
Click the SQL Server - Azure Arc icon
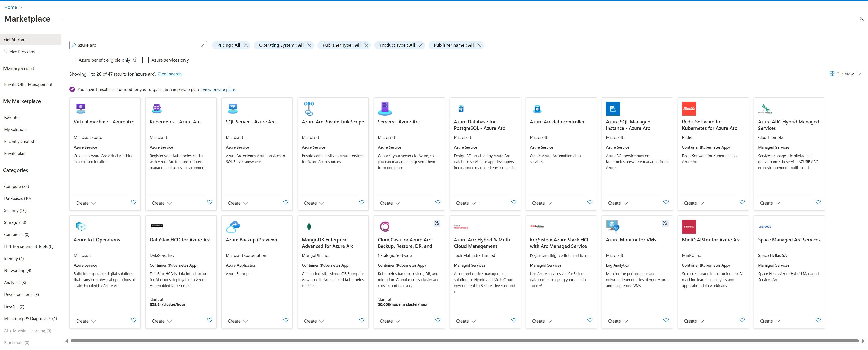[x=233, y=109]
